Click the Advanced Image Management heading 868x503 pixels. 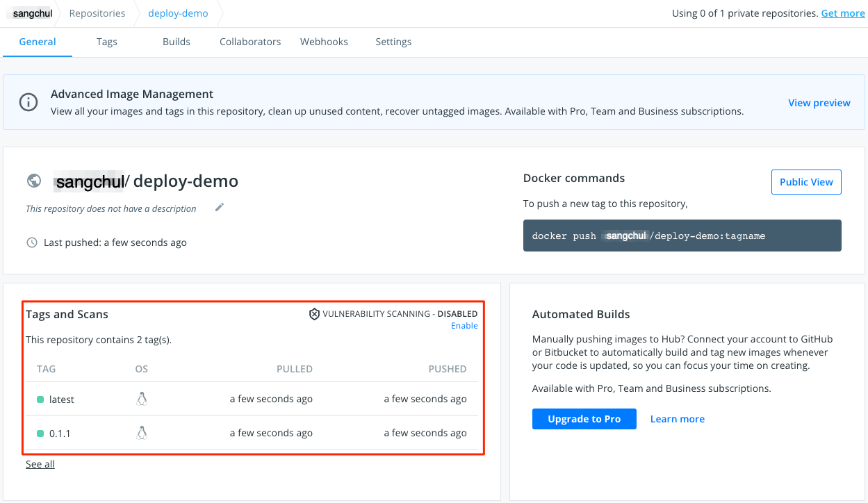click(x=132, y=94)
